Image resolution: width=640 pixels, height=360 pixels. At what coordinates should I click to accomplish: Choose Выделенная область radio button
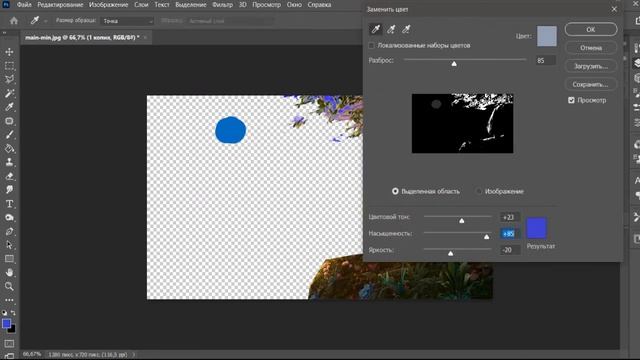pos(395,191)
